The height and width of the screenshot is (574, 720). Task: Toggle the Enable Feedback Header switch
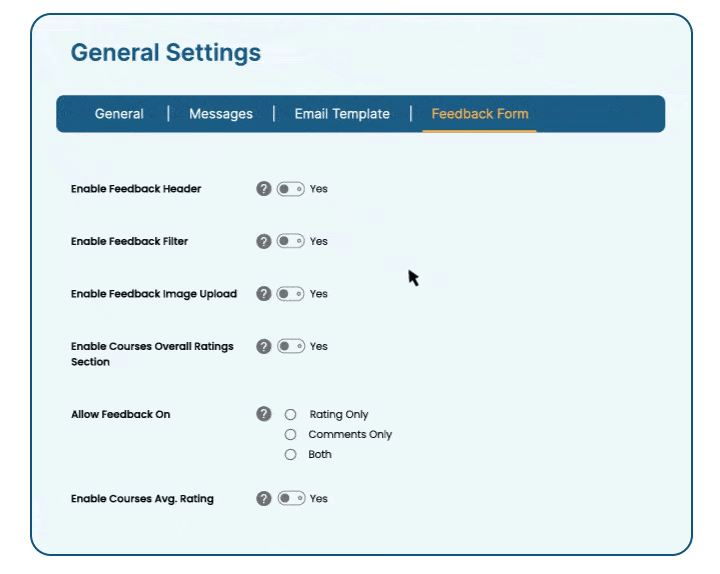click(x=291, y=189)
